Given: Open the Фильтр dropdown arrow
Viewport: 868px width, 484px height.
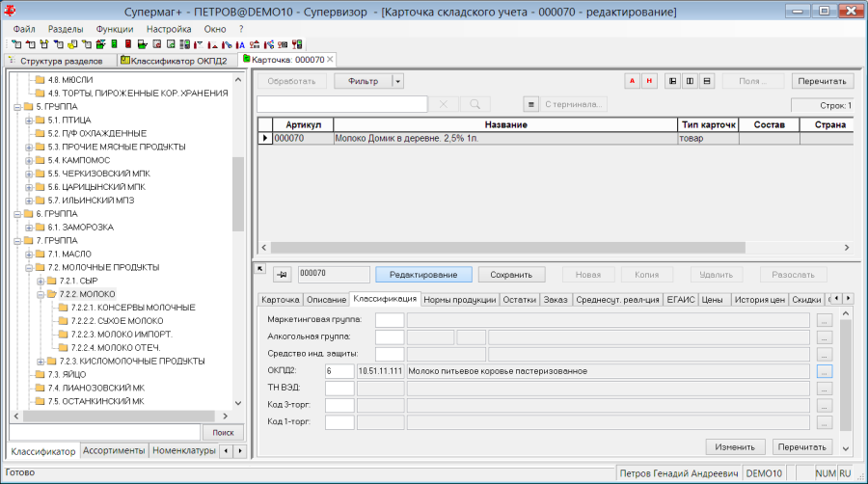Looking at the screenshot, I should click(397, 81).
